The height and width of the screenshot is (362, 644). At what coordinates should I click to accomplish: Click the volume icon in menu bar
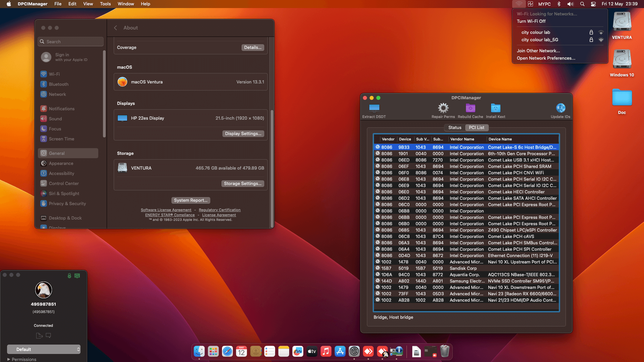tap(570, 4)
